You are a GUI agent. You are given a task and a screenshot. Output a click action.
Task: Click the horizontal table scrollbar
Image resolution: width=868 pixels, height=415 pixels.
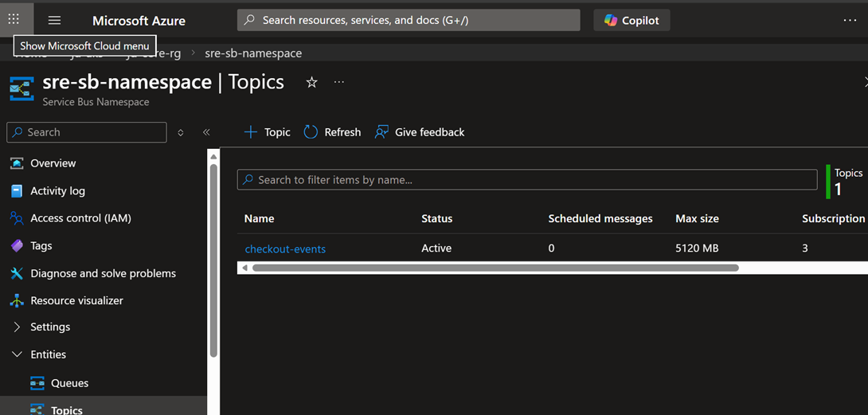tap(495, 268)
